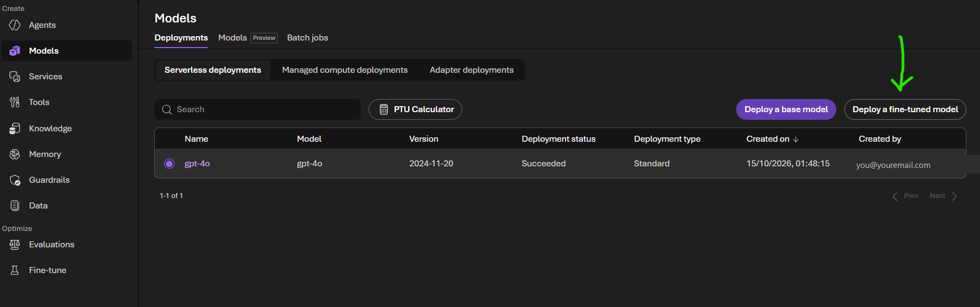
Task: Sort by Name column header
Action: point(196,139)
